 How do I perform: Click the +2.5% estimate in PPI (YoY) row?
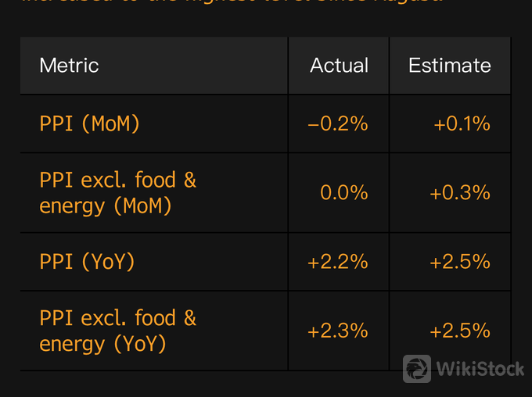click(460, 262)
